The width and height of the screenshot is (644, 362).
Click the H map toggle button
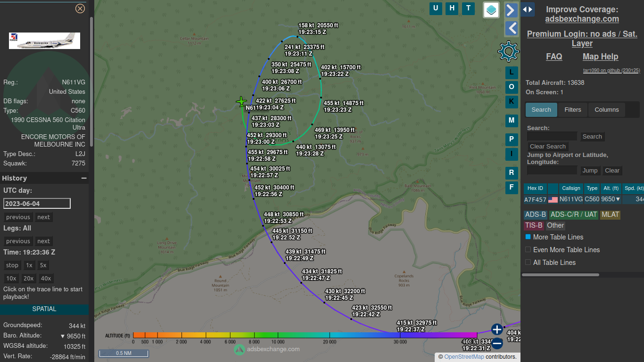(x=452, y=8)
